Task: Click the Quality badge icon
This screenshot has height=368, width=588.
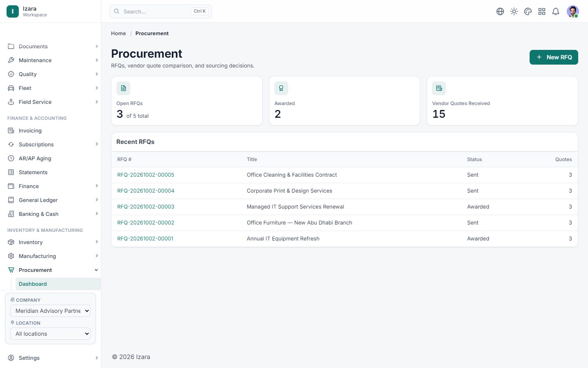Action: tap(11, 74)
